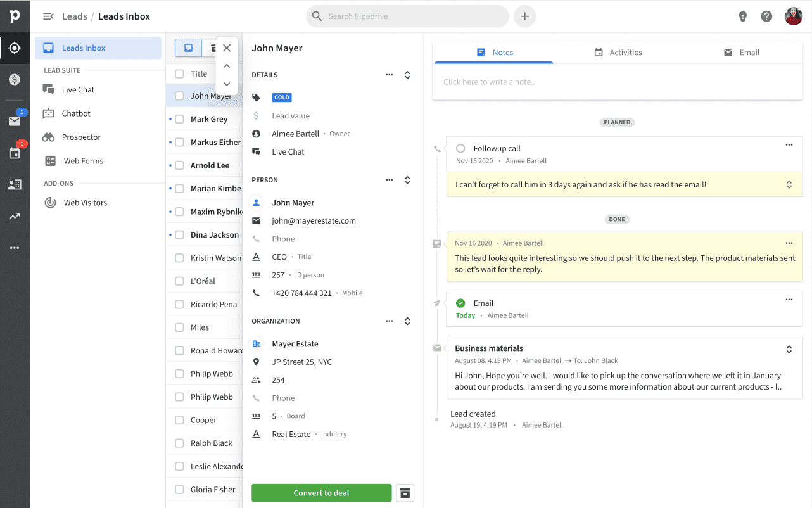The image size is (812, 508).
Task: Open the Mail icon with badge
Action: pos(15,121)
